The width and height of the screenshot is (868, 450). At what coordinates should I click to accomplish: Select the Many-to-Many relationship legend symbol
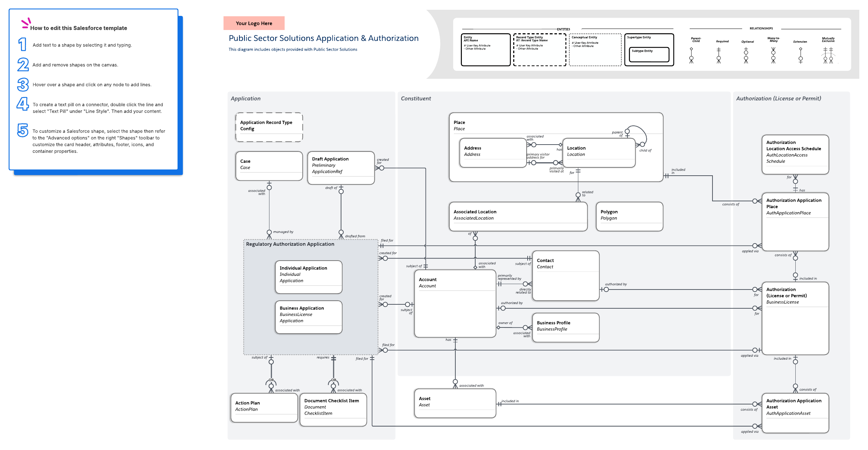click(x=773, y=55)
